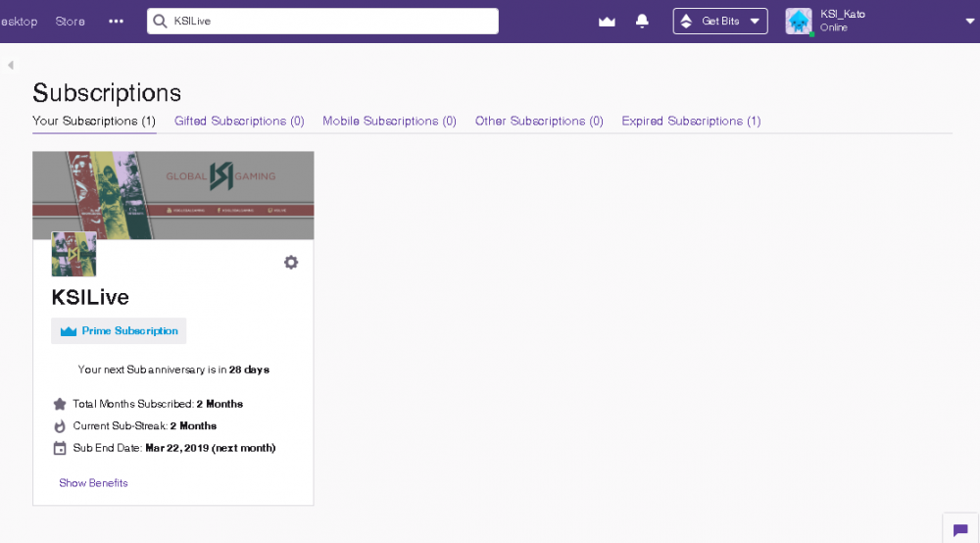Click the Online status text
The height and width of the screenshot is (543, 980).
click(x=834, y=27)
